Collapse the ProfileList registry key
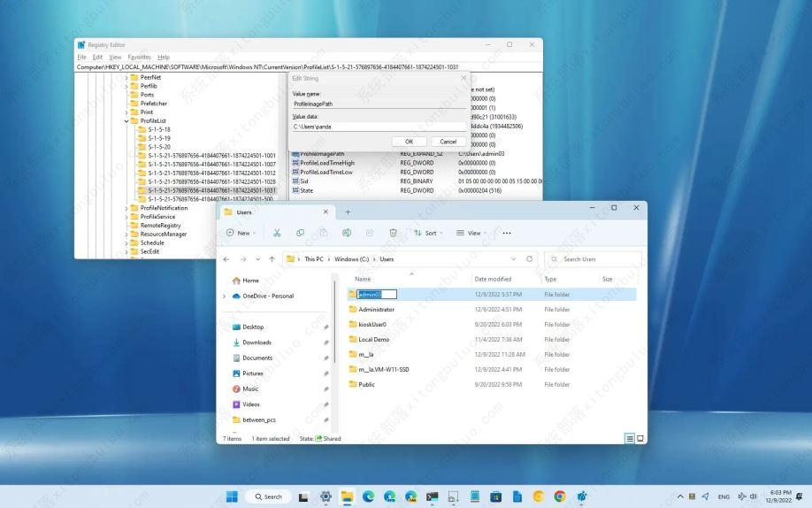Image resolution: width=812 pixels, height=508 pixels. coord(126,121)
